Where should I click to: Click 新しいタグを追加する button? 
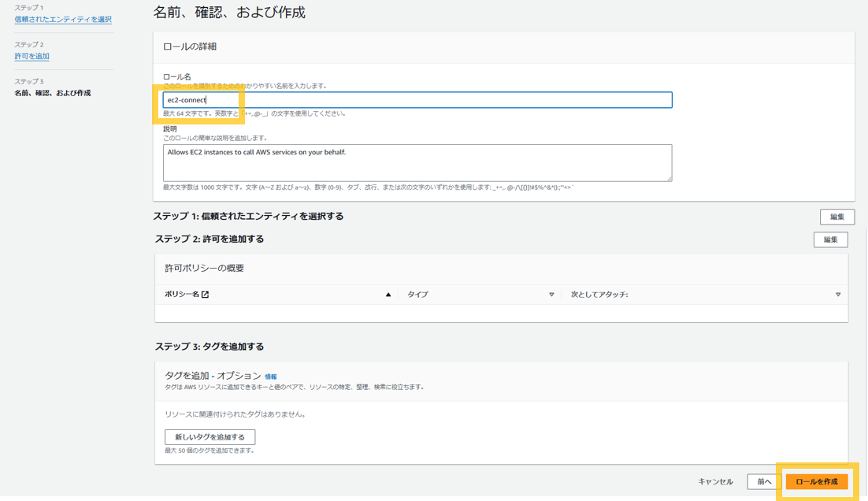(210, 437)
